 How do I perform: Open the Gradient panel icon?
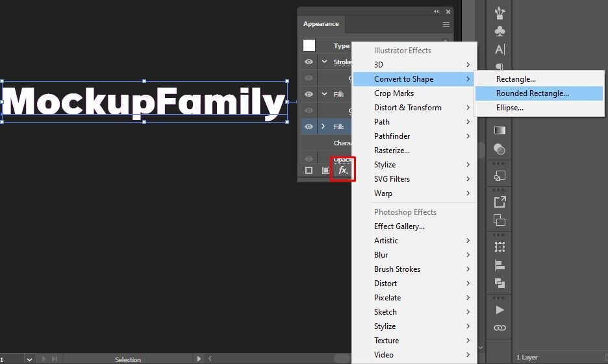coord(500,130)
